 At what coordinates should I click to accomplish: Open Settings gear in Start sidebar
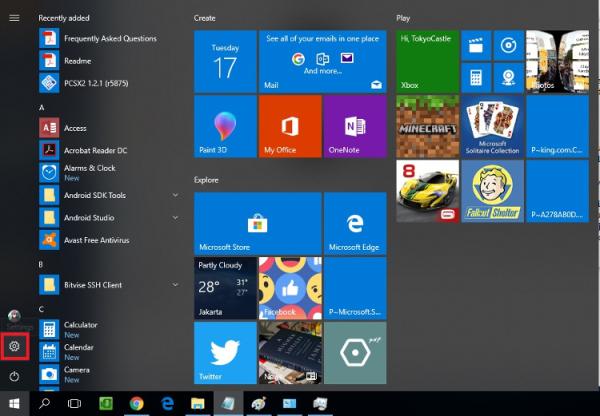click(x=14, y=346)
